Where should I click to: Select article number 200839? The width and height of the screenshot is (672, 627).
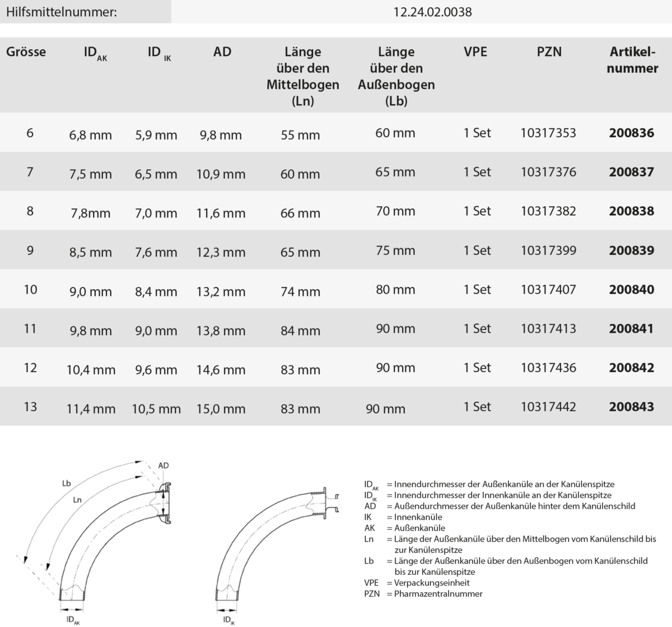631,250
